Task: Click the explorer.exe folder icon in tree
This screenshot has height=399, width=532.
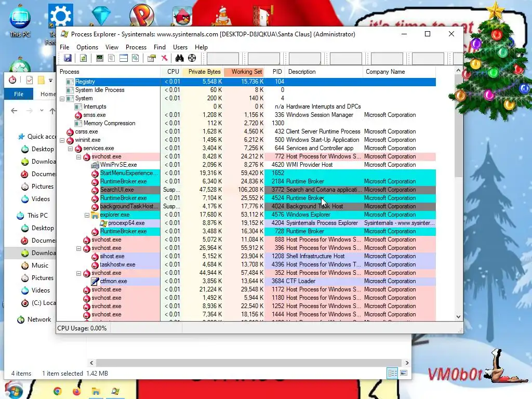Action: pyautogui.click(x=95, y=215)
